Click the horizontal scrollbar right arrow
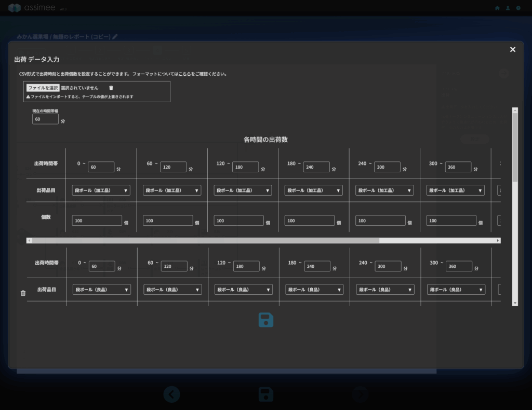 coord(498,241)
